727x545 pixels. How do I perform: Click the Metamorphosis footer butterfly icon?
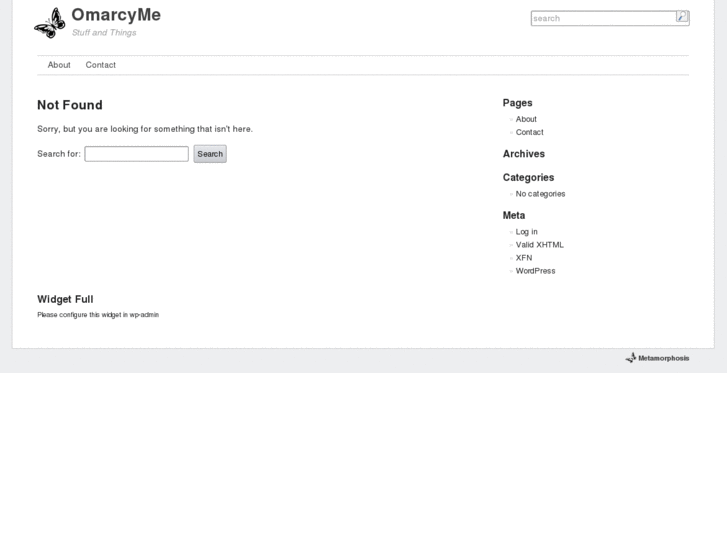[x=631, y=358]
